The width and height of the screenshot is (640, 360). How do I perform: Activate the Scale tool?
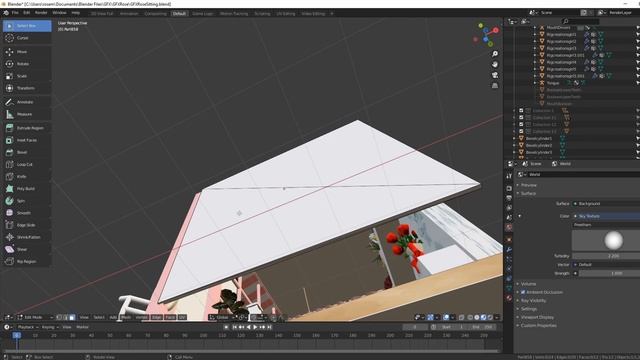pos(27,76)
